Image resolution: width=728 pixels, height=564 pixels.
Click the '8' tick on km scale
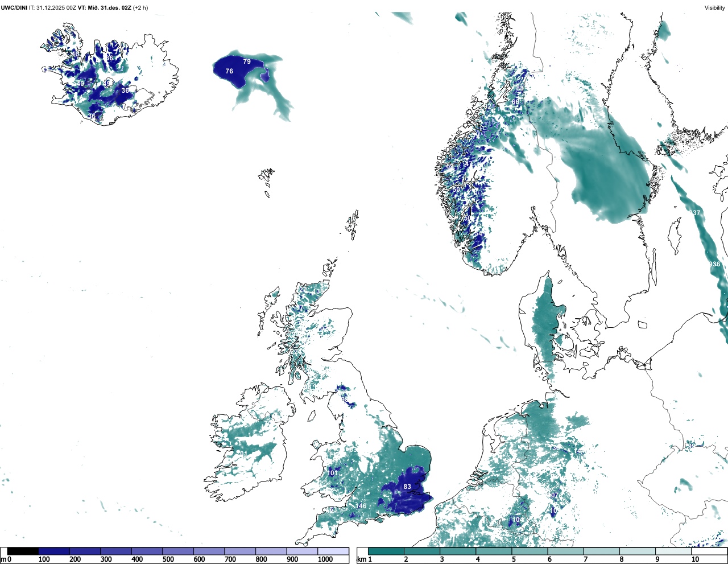pos(621,560)
